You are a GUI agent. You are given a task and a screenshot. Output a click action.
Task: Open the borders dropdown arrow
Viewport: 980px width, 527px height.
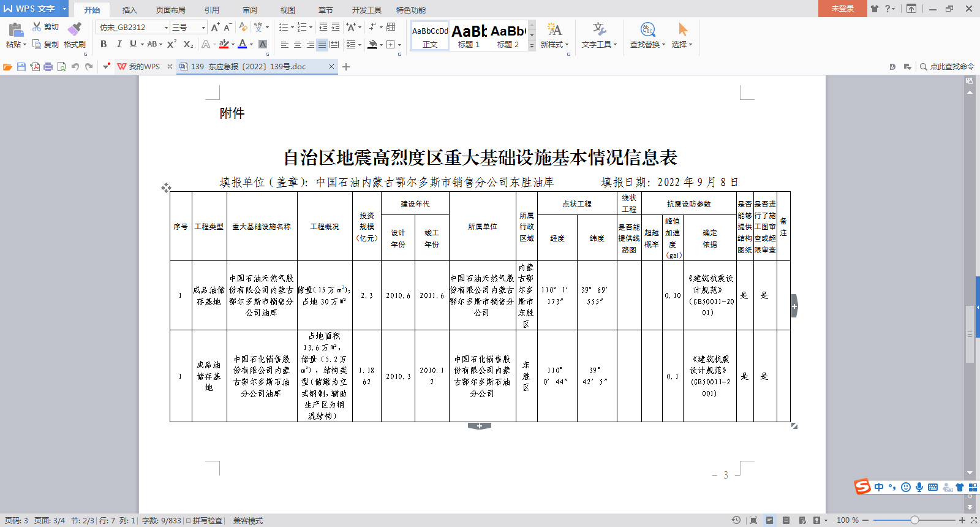(399, 45)
